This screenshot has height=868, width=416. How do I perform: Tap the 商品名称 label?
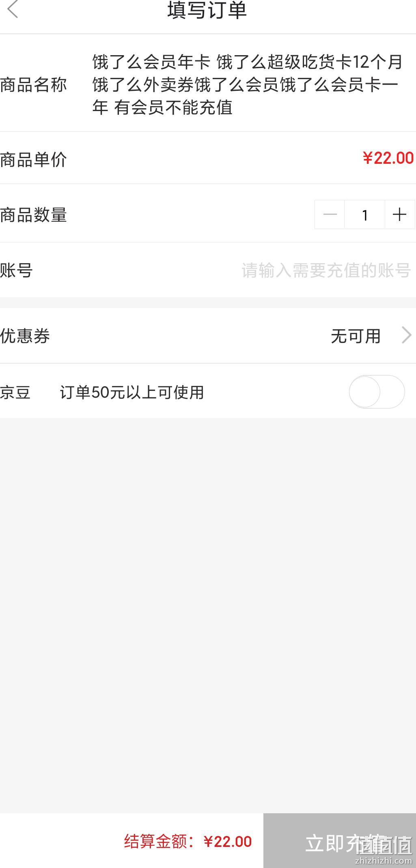33,85
